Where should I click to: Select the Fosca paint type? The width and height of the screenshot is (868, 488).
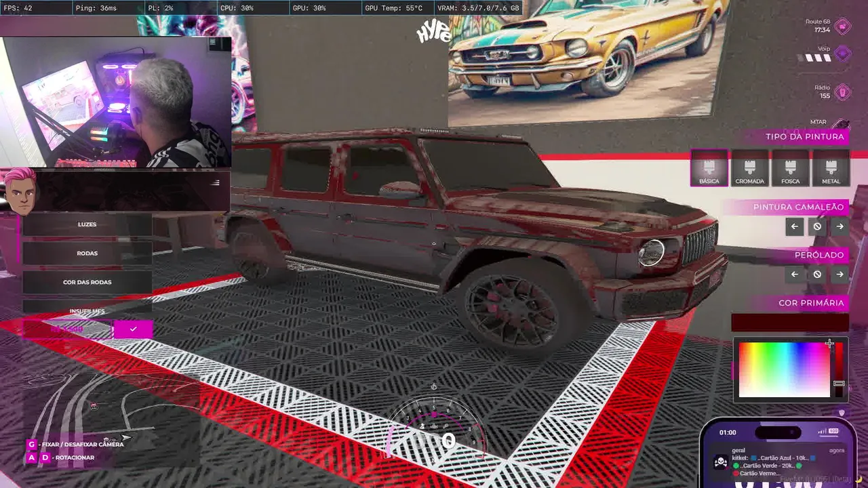[790, 167]
